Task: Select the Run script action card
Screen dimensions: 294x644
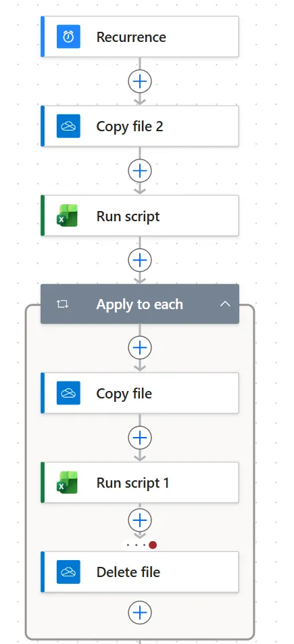Action: (x=140, y=216)
